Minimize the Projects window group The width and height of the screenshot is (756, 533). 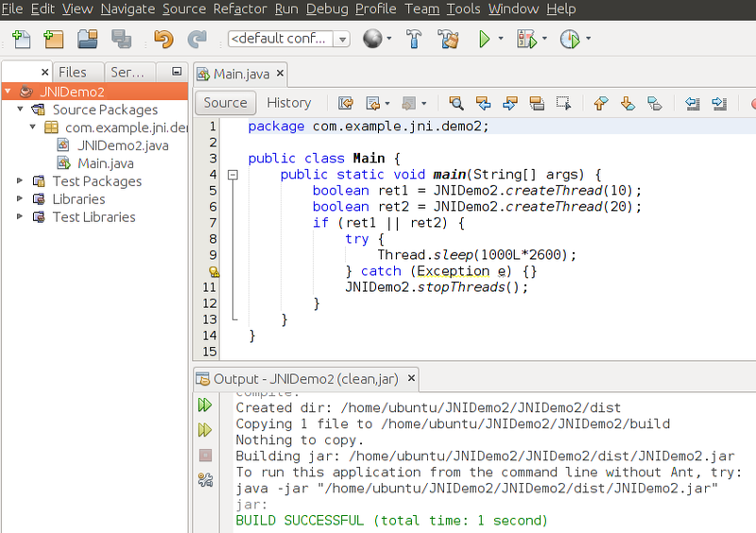177,72
